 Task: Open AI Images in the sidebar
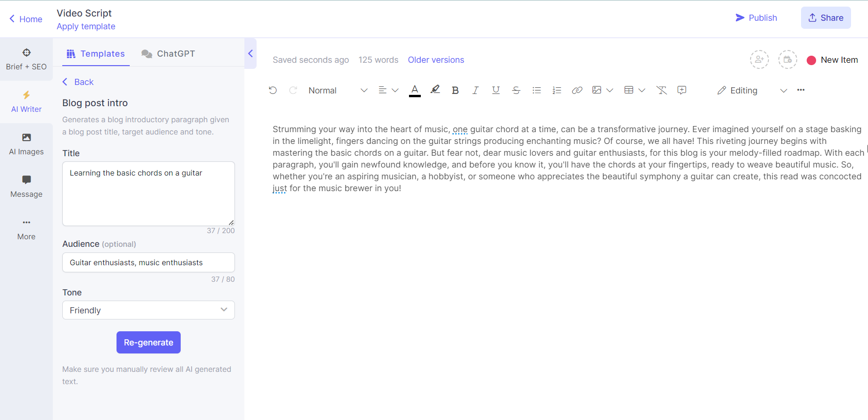pyautogui.click(x=26, y=144)
